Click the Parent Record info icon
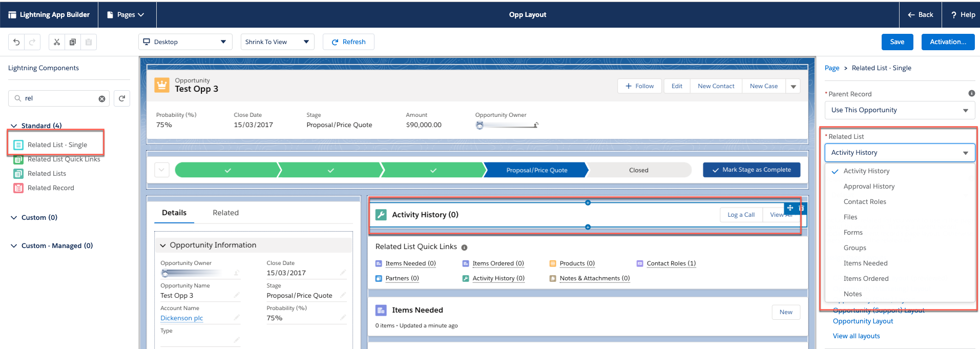980x349 pixels. tap(971, 93)
